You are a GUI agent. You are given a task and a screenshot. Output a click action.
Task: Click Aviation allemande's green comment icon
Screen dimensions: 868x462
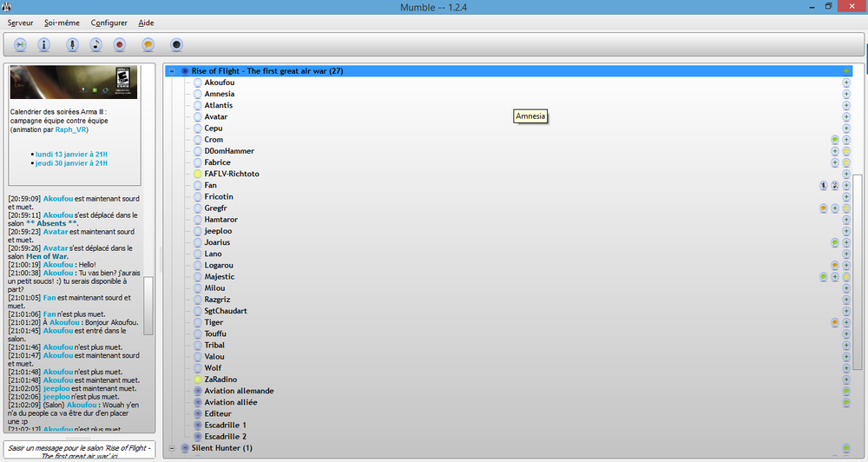point(846,391)
